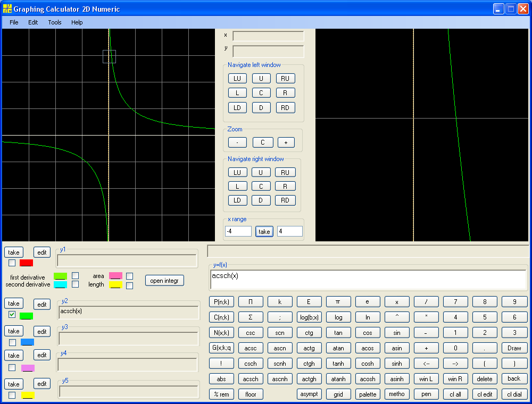The width and height of the screenshot is (532, 404).
Task: Click the open integr button
Action: (x=164, y=281)
